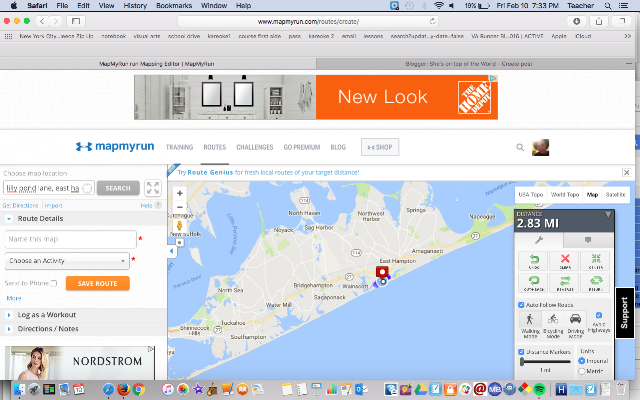This screenshot has height=400, width=640.
Task: Open Import link
Action: click(53, 205)
